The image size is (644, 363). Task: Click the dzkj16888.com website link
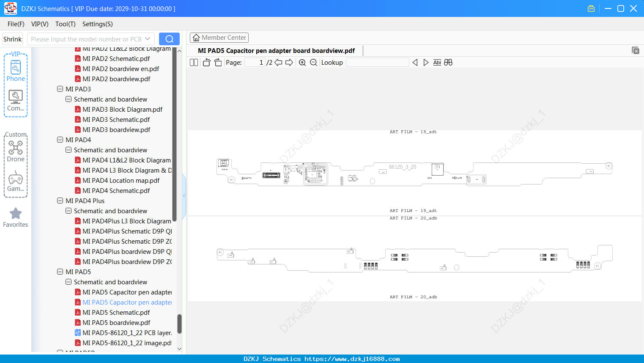click(x=352, y=359)
